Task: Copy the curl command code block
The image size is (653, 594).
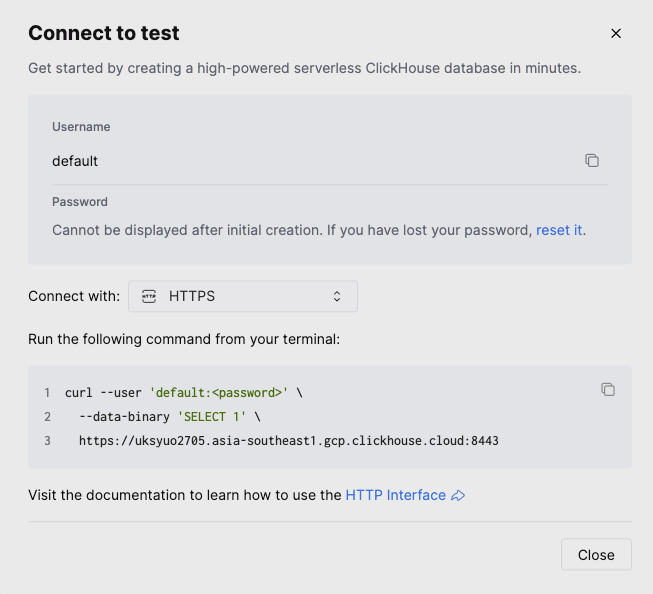Action: point(607,389)
